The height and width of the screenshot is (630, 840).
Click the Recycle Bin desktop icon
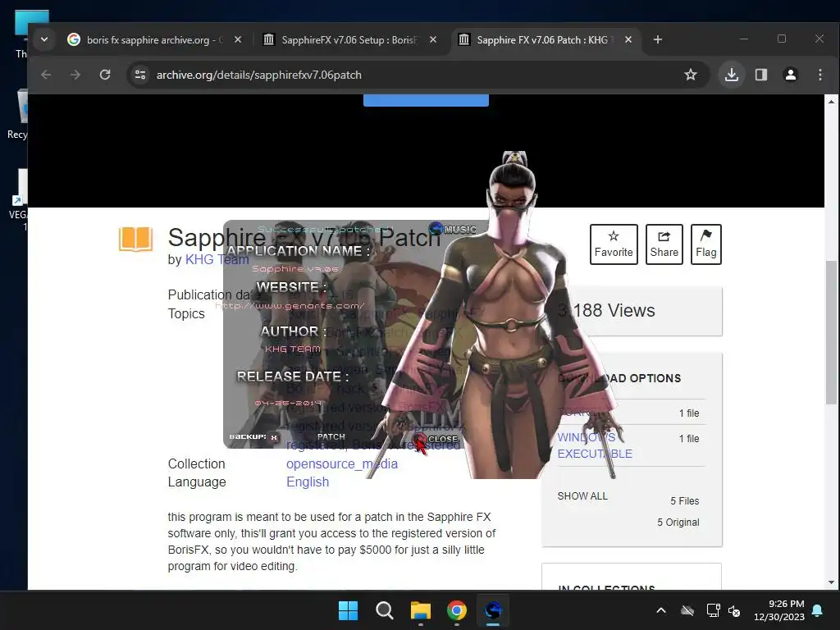click(x=18, y=115)
